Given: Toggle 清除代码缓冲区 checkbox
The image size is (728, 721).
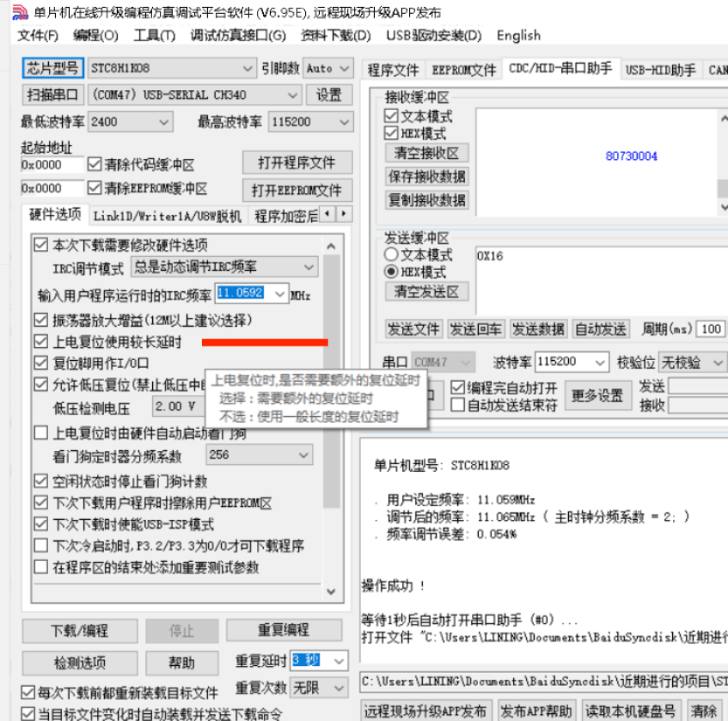Looking at the screenshot, I should (95, 164).
